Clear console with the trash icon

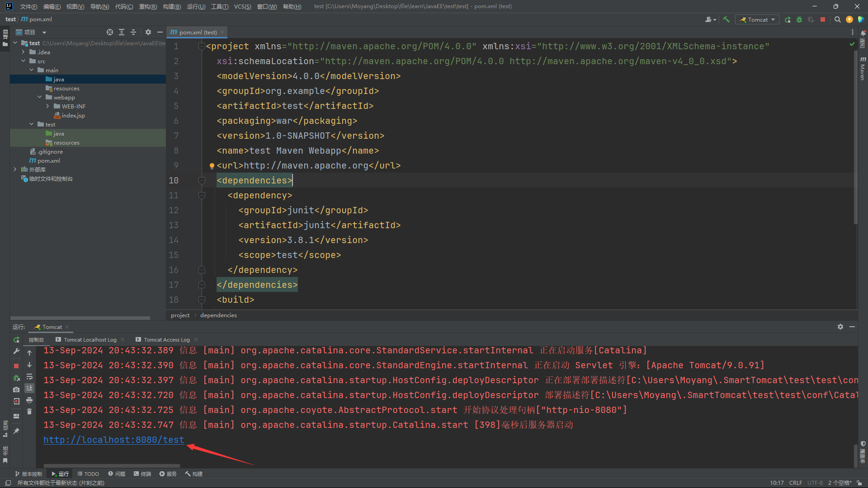(29, 412)
